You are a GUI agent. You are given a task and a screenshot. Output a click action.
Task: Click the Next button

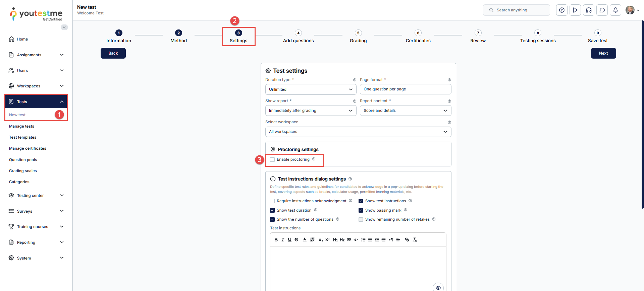603,53
